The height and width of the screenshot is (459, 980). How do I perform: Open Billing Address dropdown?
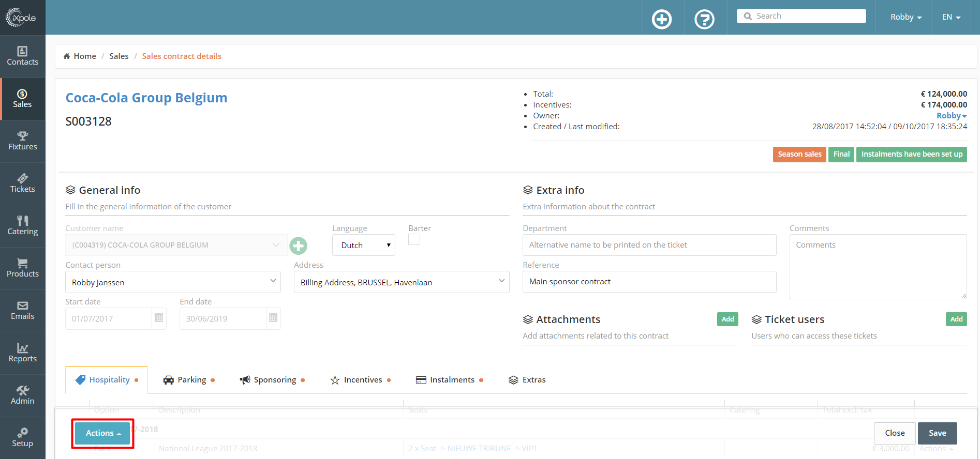402,282
